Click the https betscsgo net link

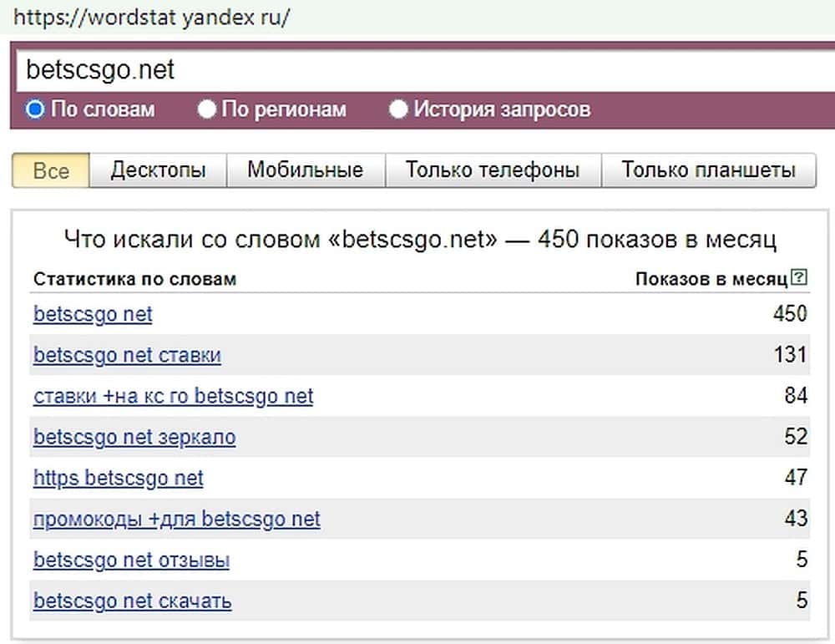pyautogui.click(x=118, y=478)
